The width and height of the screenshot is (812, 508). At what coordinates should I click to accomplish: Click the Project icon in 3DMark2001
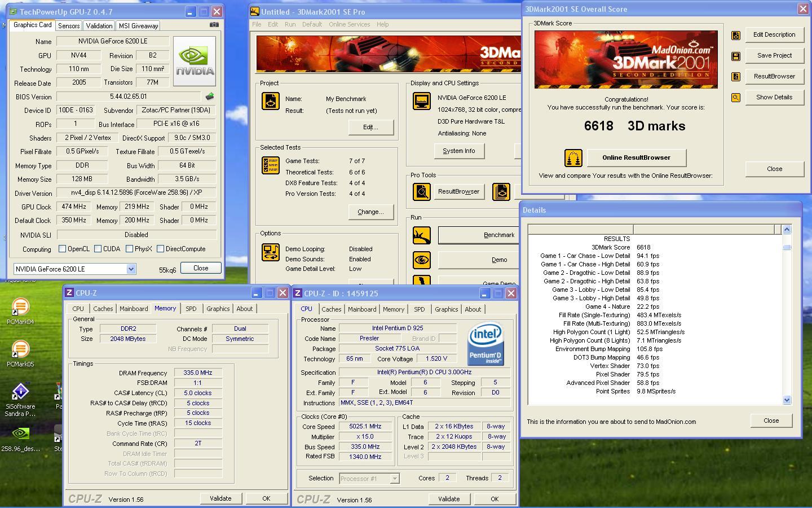tap(271, 101)
